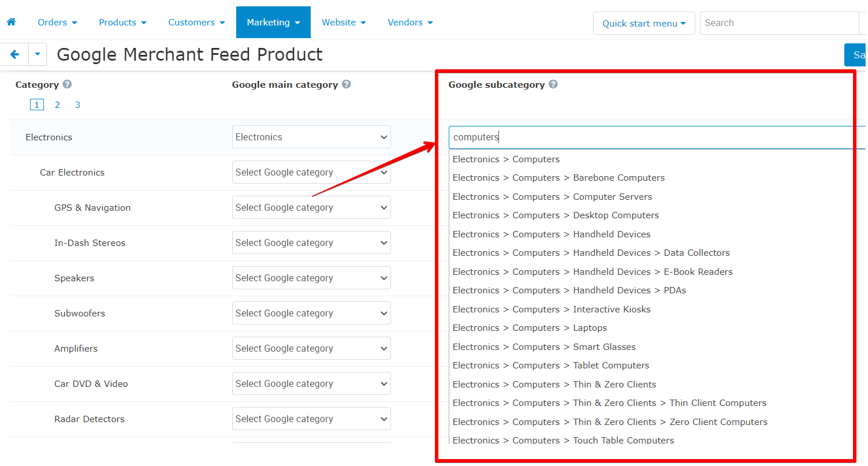Click the subcategory search field containing computers
Screen dimensions: 868x466
658,137
